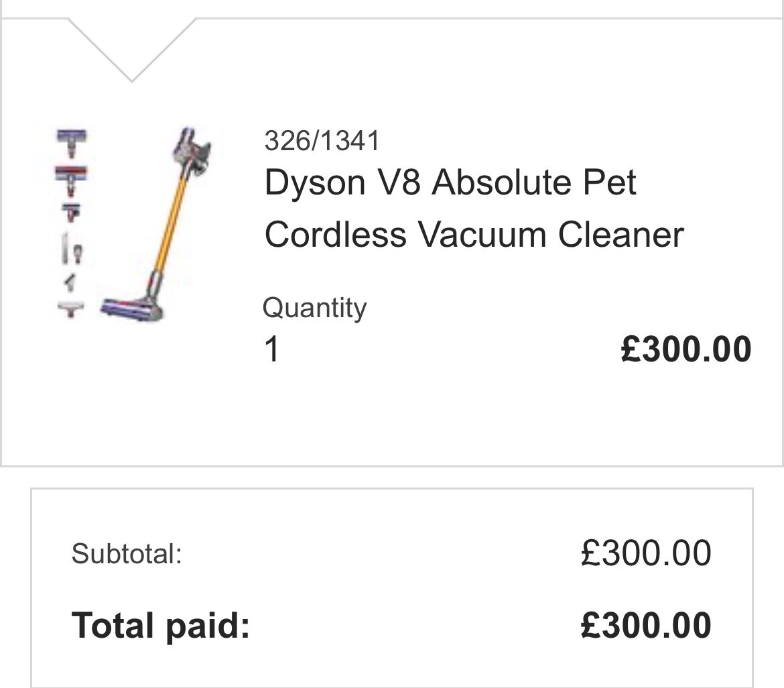The image size is (784, 688).
Task: Click the Cordless Vacuum Cleaner title line
Action: click(474, 235)
